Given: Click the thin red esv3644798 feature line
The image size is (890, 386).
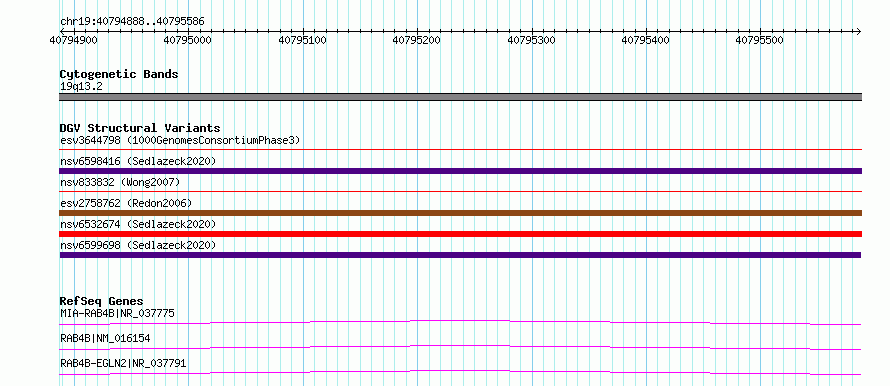Looking at the screenshot, I should pos(460,150).
